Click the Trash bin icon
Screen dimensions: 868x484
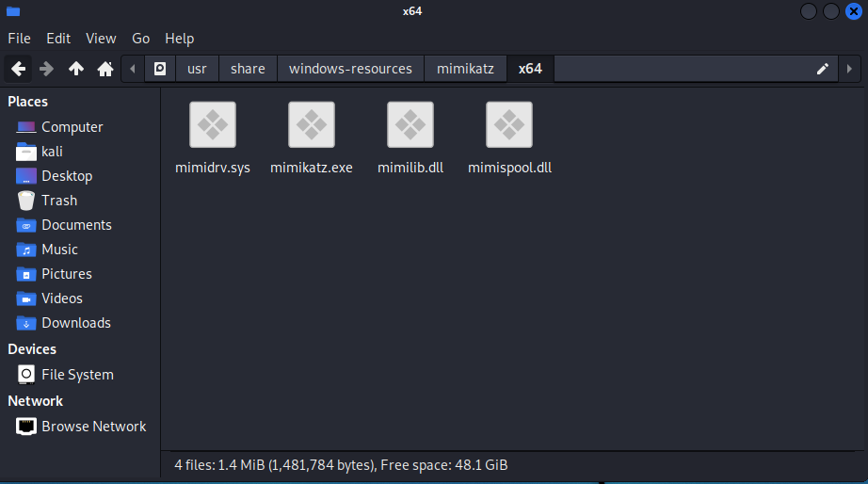point(26,201)
